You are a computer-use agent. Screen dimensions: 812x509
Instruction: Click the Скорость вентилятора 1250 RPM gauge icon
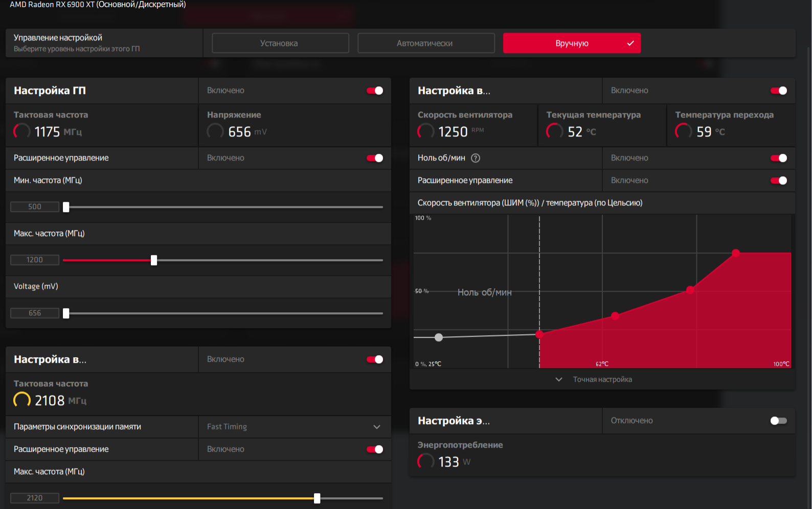click(x=426, y=131)
